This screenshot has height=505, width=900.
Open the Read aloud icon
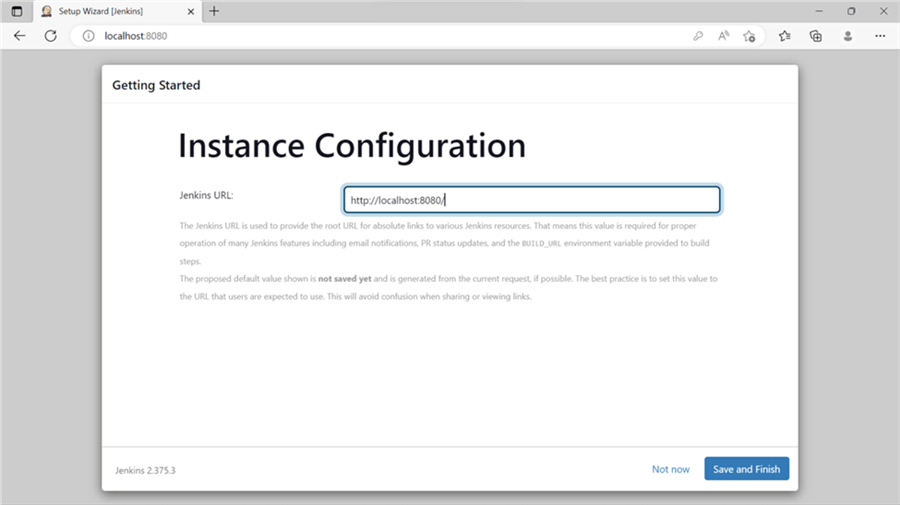[x=723, y=36]
